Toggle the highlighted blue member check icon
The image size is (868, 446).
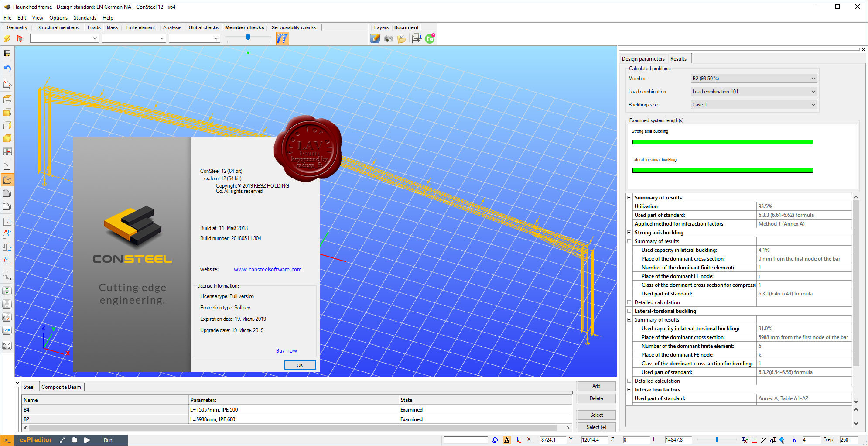coord(283,38)
